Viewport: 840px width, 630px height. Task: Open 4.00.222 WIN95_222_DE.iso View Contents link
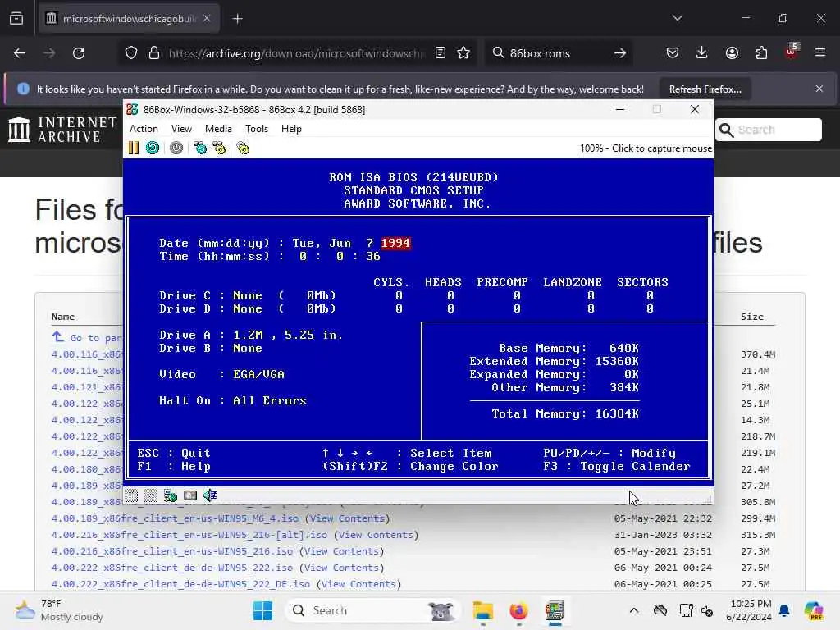[358, 584]
